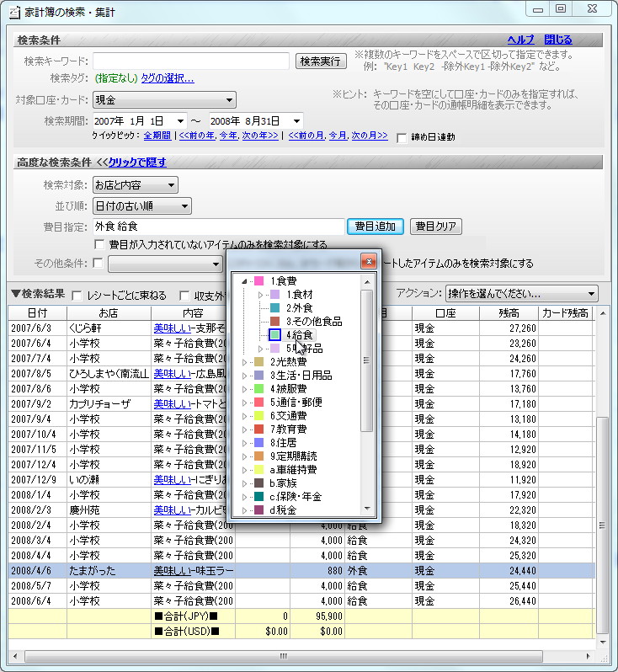Toggle the 費目が入力されていないアイテムのみ checkbox
Screen dimensions: 618x672
99,244
